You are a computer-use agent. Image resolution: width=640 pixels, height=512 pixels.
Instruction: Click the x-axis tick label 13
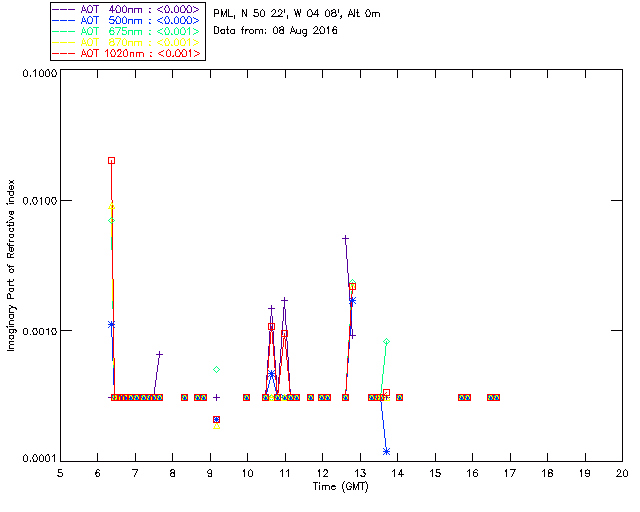click(x=360, y=473)
